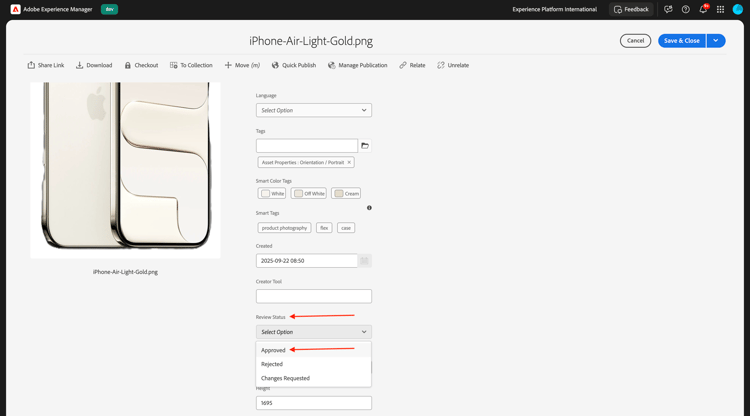This screenshot has height=416, width=750.
Task: Click Move (m) action
Action: click(x=242, y=65)
